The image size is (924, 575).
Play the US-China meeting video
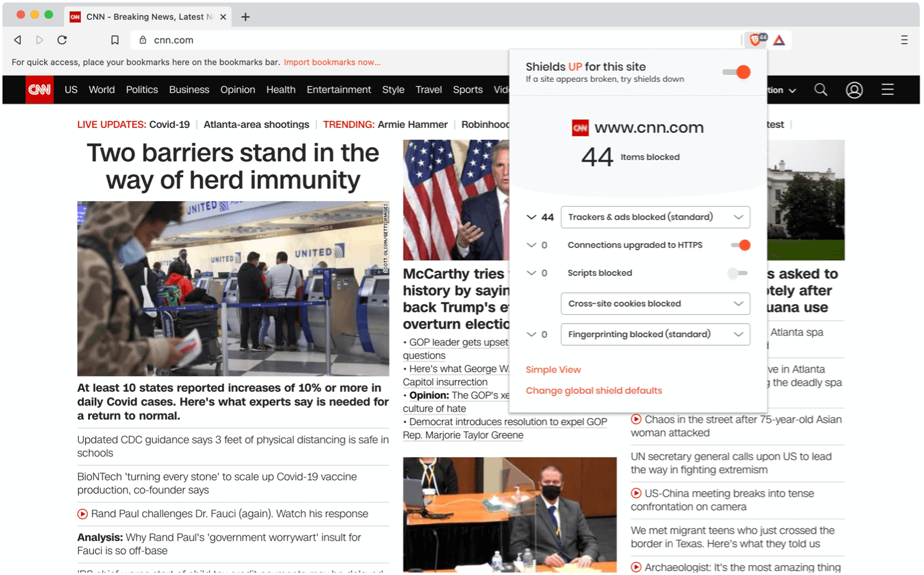coord(636,493)
